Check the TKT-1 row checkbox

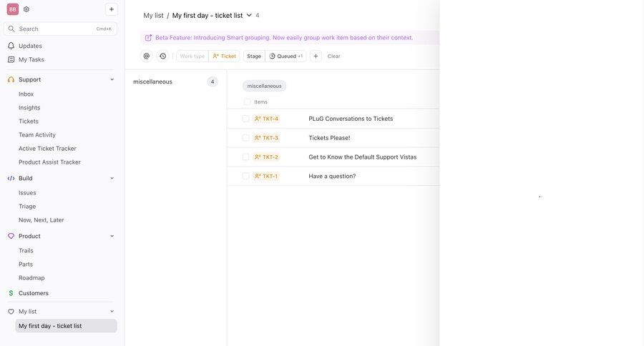pyautogui.click(x=245, y=176)
